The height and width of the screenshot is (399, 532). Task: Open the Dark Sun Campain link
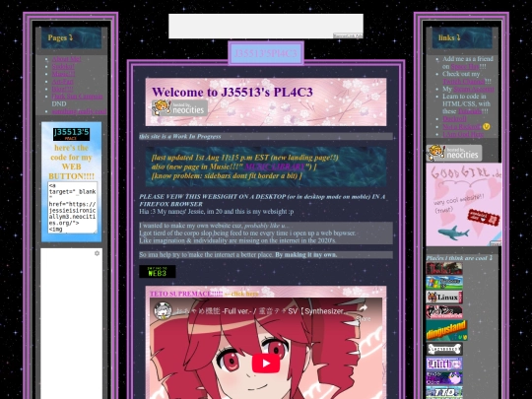[x=77, y=96]
